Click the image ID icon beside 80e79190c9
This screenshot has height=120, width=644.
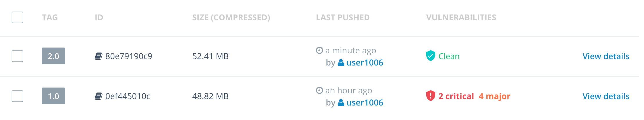pos(98,56)
